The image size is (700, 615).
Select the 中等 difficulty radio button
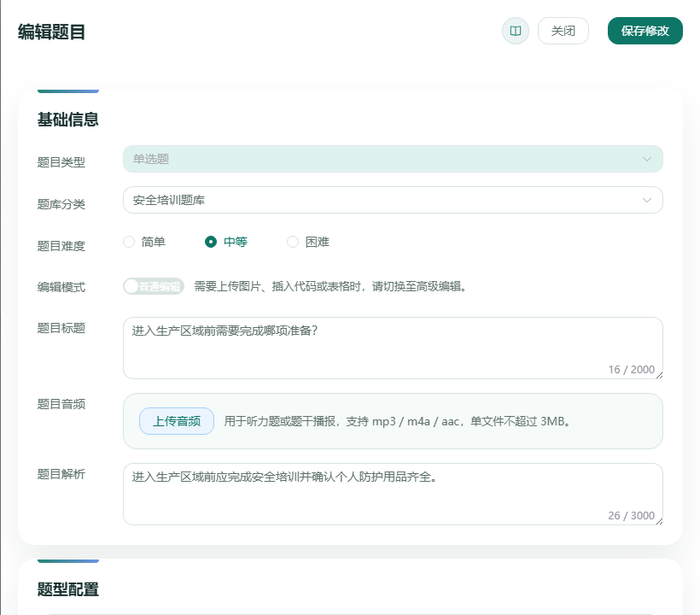point(211,242)
